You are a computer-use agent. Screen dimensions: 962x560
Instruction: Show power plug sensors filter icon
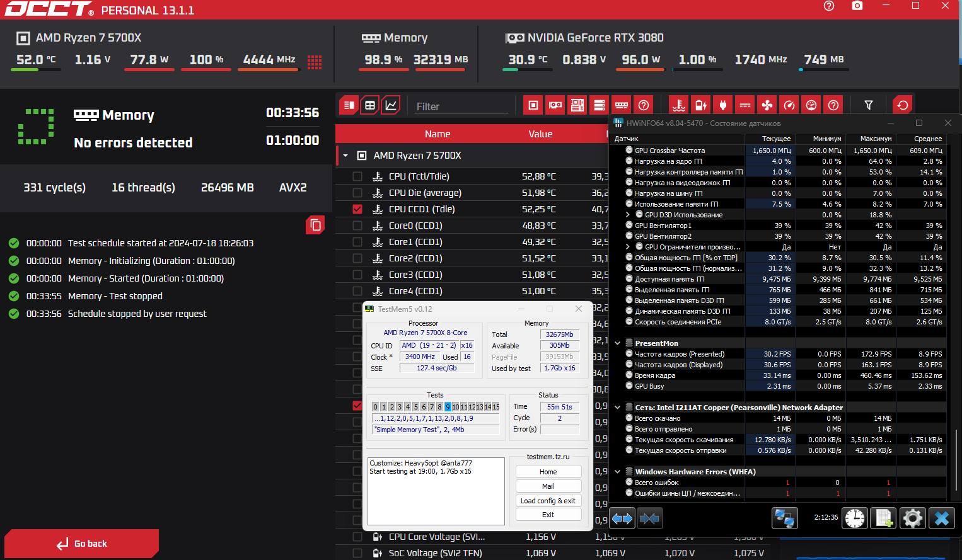(723, 105)
